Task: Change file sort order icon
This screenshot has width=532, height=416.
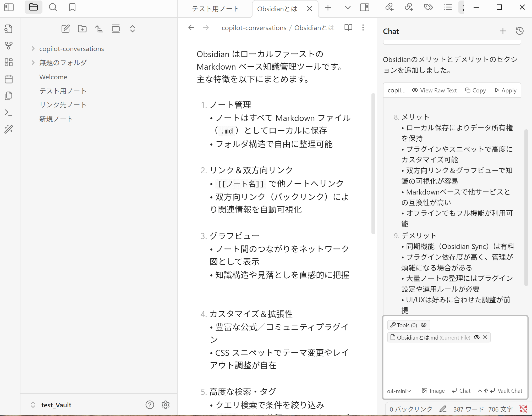Action: (x=99, y=29)
